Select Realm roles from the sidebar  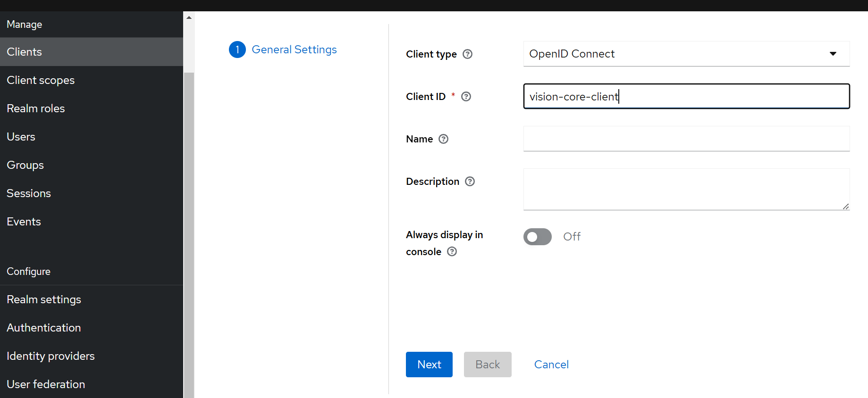click(36, 108)
